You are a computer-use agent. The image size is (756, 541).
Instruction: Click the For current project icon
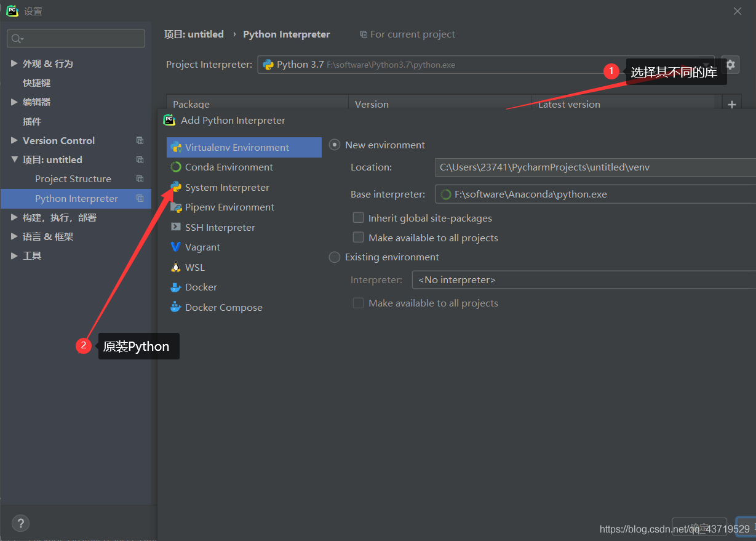(364, 34)
